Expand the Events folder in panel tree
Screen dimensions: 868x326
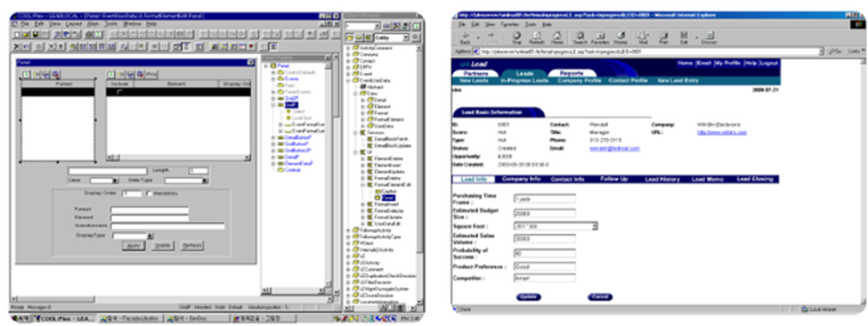[273, 79]
